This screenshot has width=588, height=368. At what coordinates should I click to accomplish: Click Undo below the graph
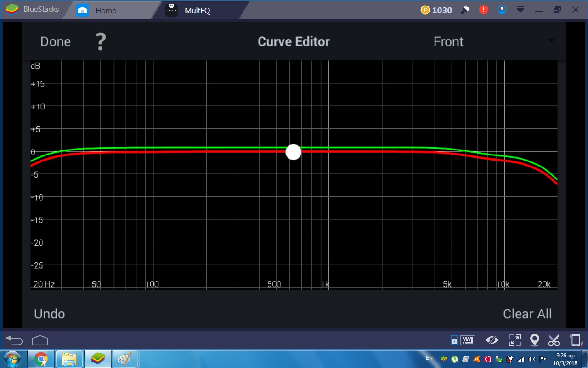tap(50, 314)
